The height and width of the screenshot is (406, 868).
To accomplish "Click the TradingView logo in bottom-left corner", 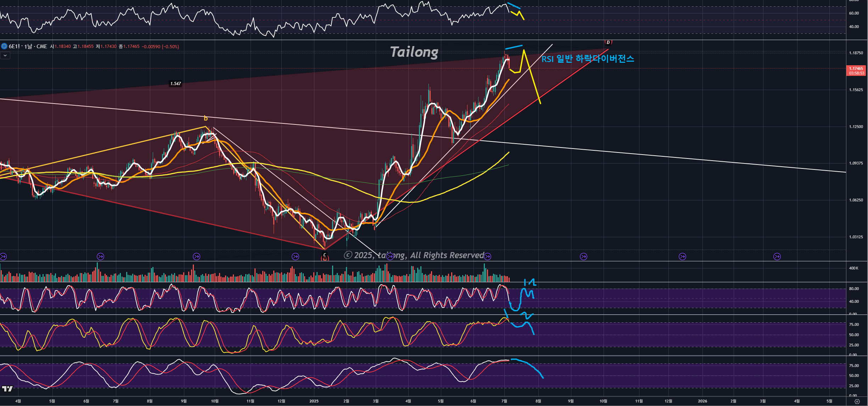I will 7,389.
